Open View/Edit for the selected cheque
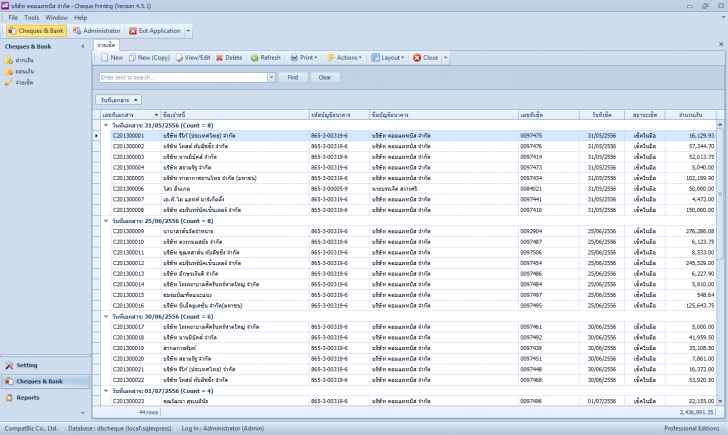Viewport: 728px width, 435px height. point(192,58)
